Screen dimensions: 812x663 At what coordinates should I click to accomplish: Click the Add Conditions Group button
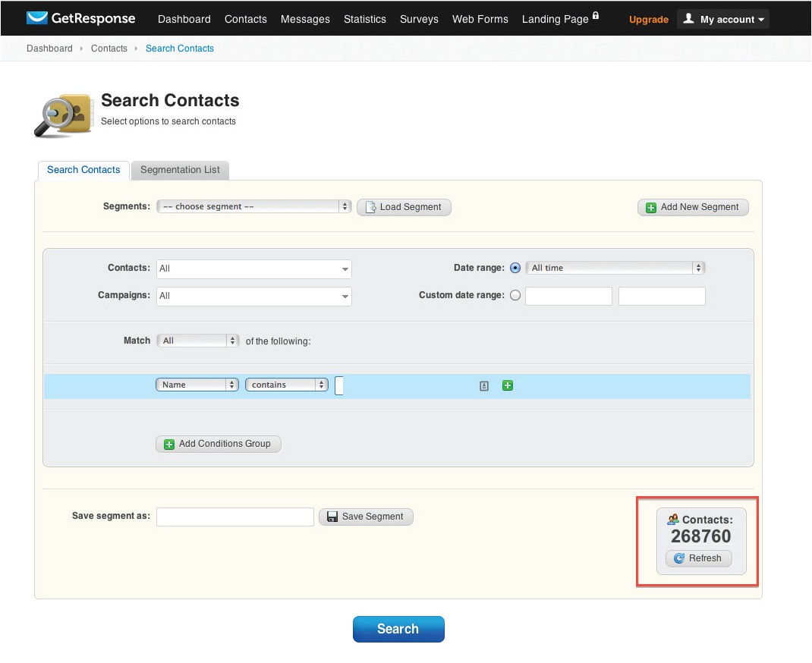click(x=218, y=444)
